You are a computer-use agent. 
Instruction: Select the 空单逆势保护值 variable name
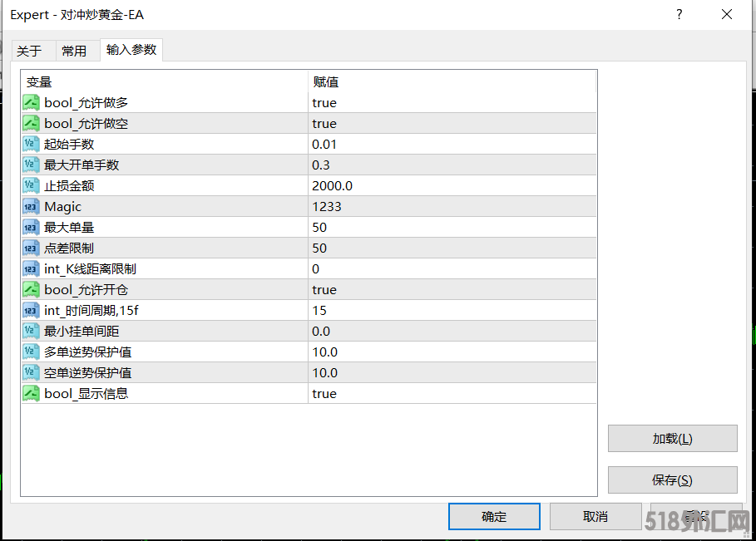tap(88, 372)
